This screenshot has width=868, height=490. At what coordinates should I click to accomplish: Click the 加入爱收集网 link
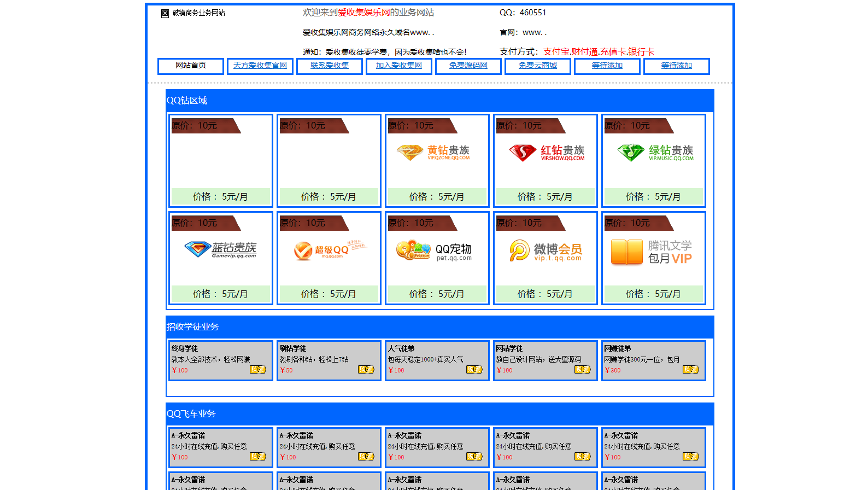coord(399,66)
